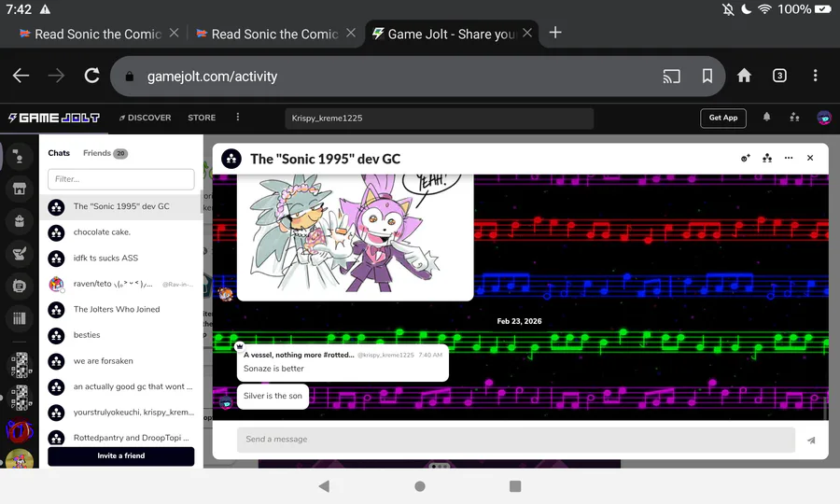Open the we are forsaken chat

(121, 361)
